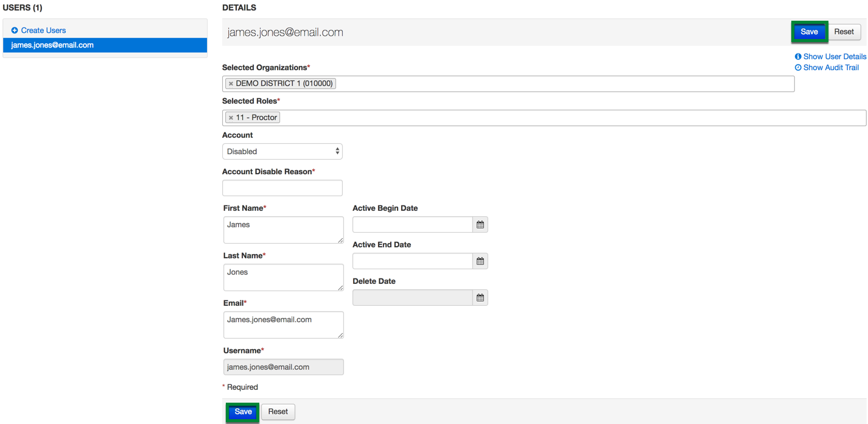
Task: Remove DEMO DISTRICT 1 organization tag
Action: (231, 83)
